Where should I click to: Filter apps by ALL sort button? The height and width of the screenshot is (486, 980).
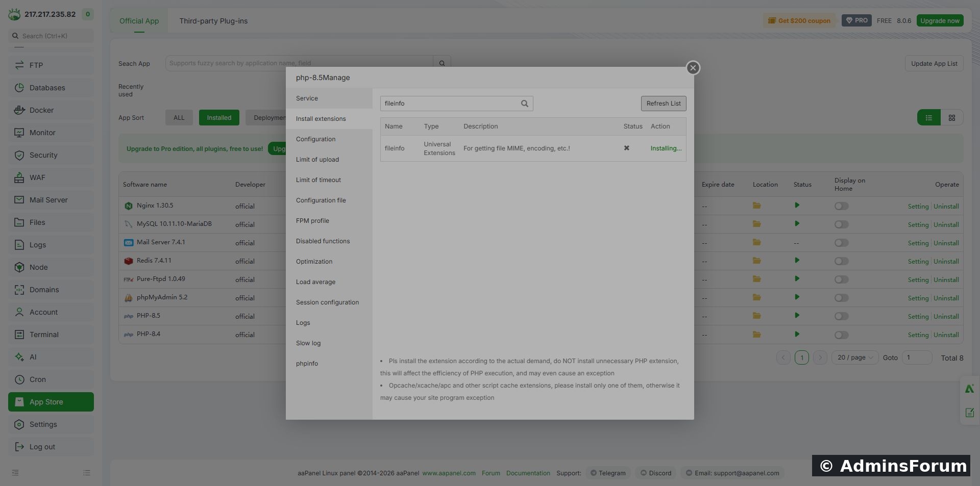coord(179,118)
